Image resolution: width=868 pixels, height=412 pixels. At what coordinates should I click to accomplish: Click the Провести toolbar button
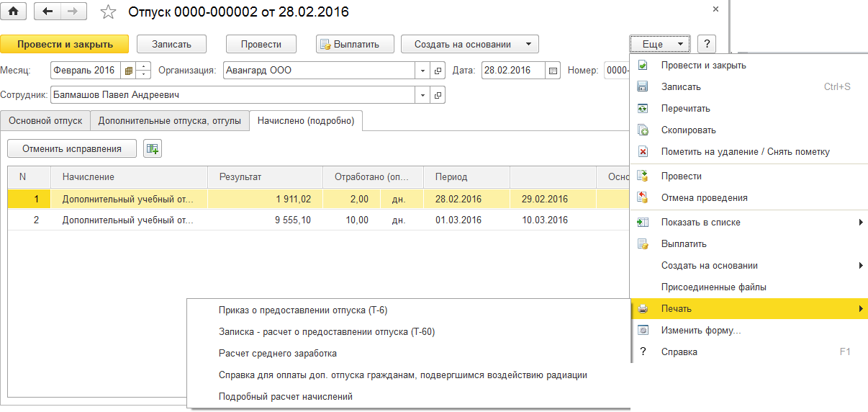point(261,44)
